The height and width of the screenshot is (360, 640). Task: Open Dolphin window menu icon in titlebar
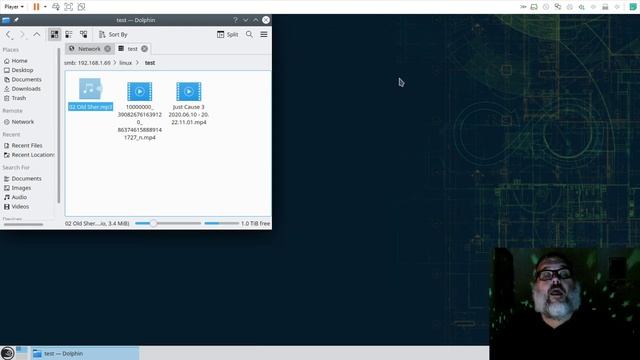pos(6,20)
